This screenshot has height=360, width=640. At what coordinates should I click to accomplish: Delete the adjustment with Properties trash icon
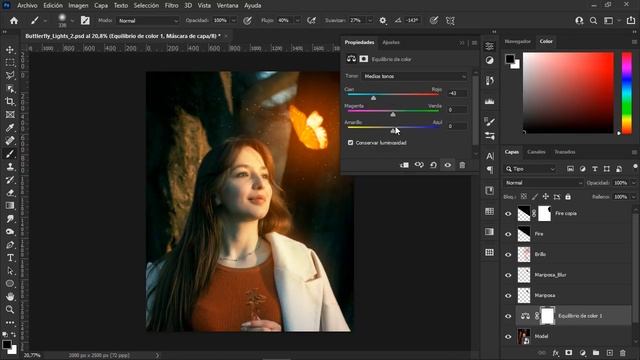pos(462,165)
